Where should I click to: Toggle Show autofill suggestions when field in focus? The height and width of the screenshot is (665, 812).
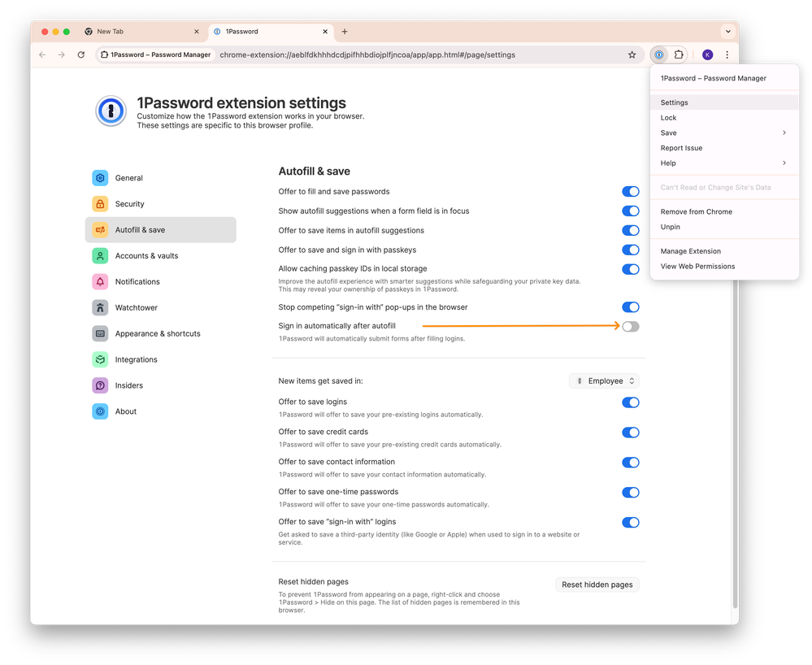[x=630, y=211]
